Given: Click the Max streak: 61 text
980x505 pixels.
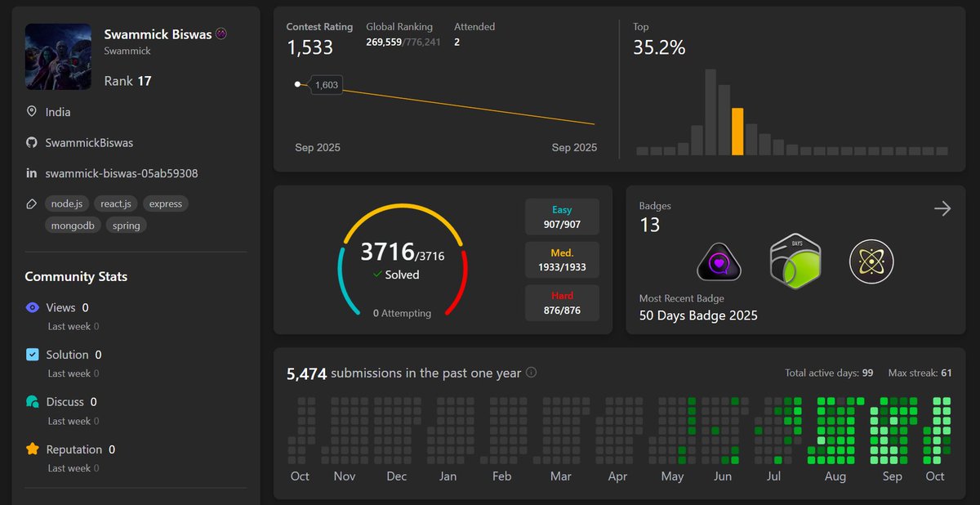Looking at the screenshot, I should click(920, 373).
